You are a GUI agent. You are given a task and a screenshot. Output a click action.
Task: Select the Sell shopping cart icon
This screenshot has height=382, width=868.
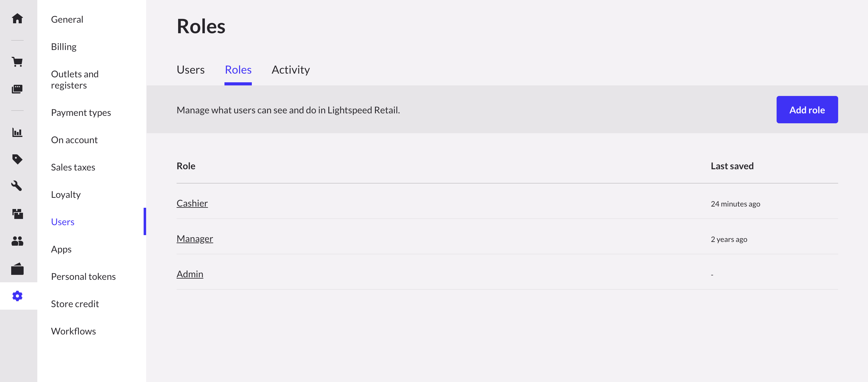tap(17, 62)
